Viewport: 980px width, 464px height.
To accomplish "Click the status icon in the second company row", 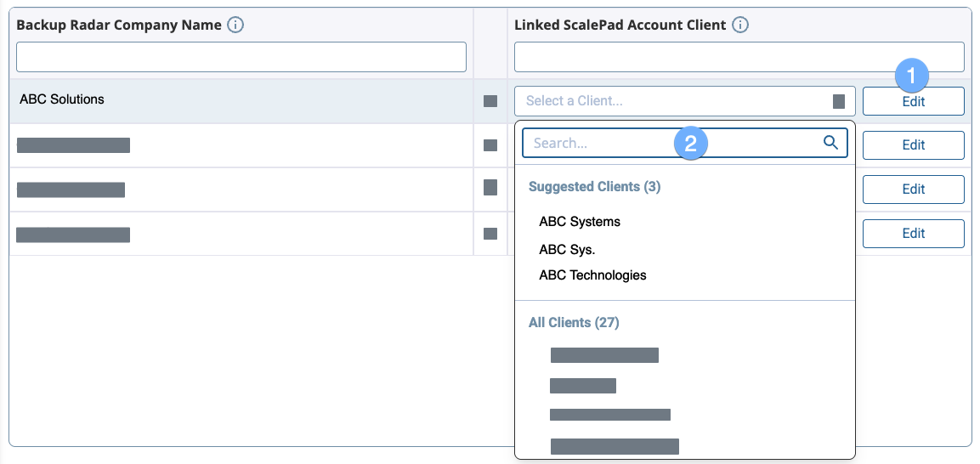I will tap(490, 145).
